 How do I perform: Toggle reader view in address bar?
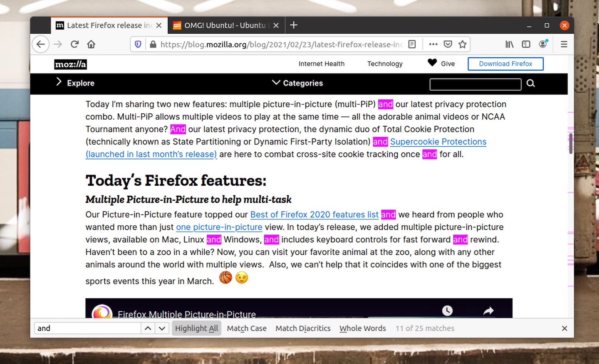pyautogui.click(x=412, y=44)
